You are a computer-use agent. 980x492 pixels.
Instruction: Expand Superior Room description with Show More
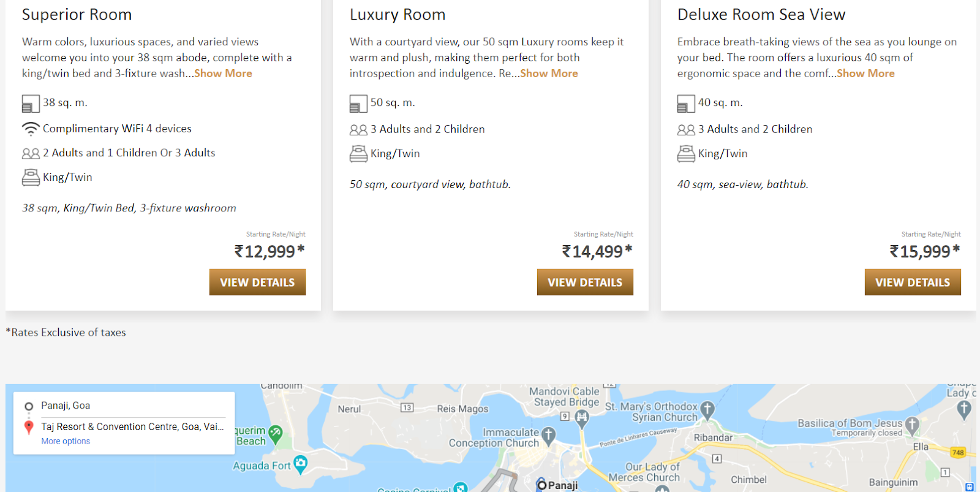click(x=223, y=74)
